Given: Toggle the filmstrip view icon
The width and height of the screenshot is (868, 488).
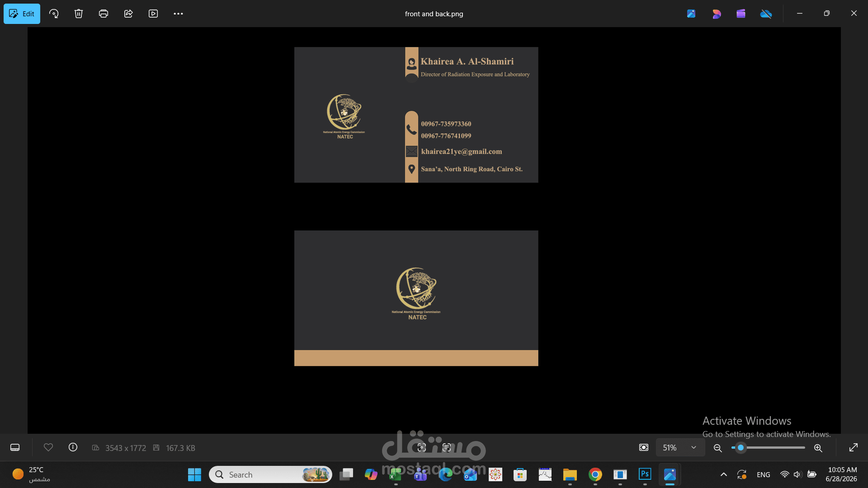Looking at the screenshot, I should tap(15, 447).
